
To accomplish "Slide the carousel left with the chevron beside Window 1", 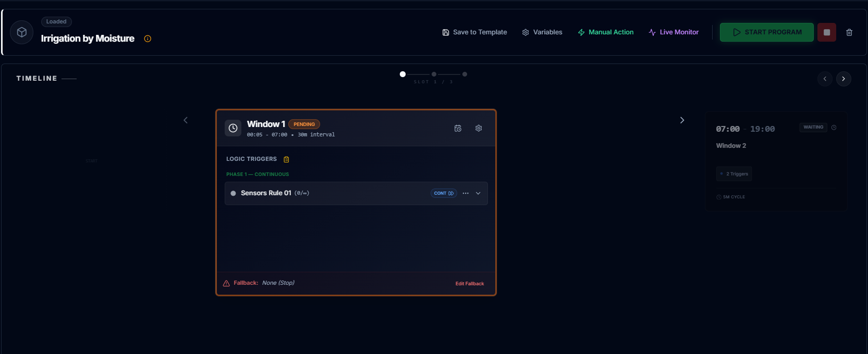I will point(186,120).
